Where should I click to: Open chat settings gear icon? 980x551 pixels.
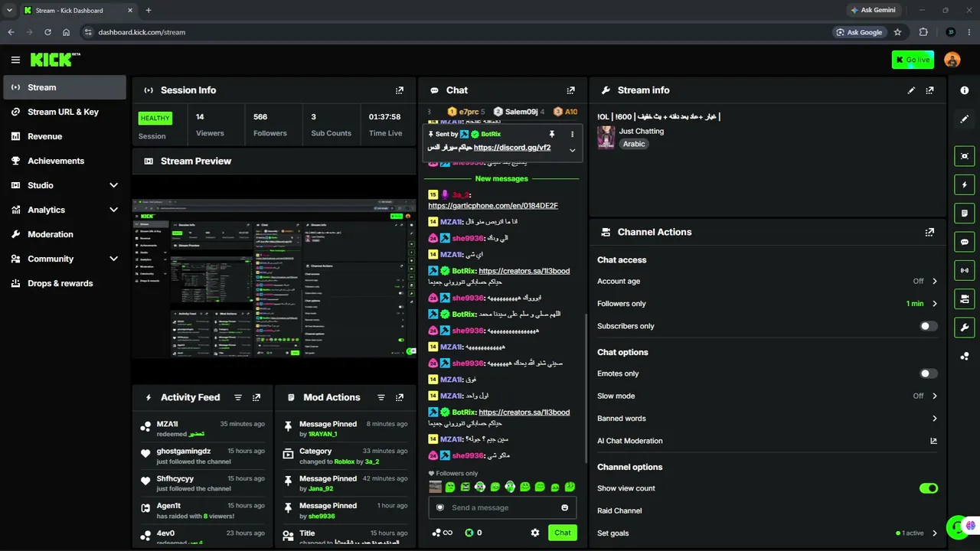pos(535,533)
